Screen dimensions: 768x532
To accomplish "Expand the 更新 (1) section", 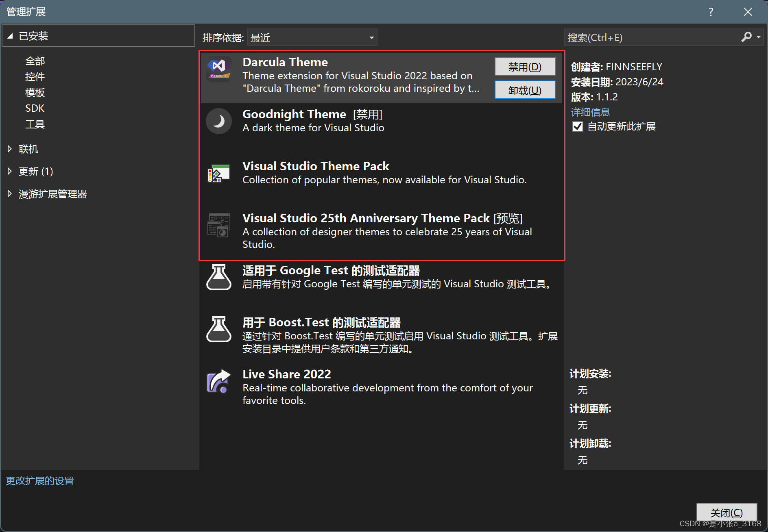I will 10,172.
